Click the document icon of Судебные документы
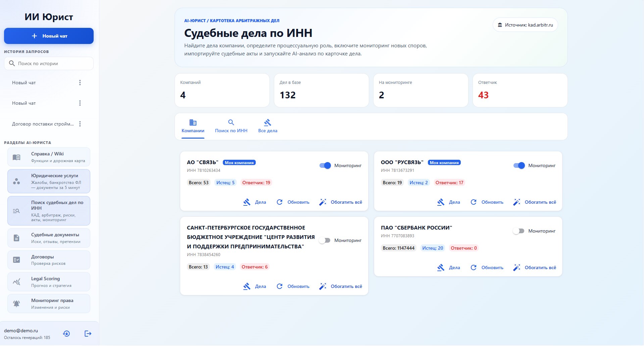 [x=16, y=238]
